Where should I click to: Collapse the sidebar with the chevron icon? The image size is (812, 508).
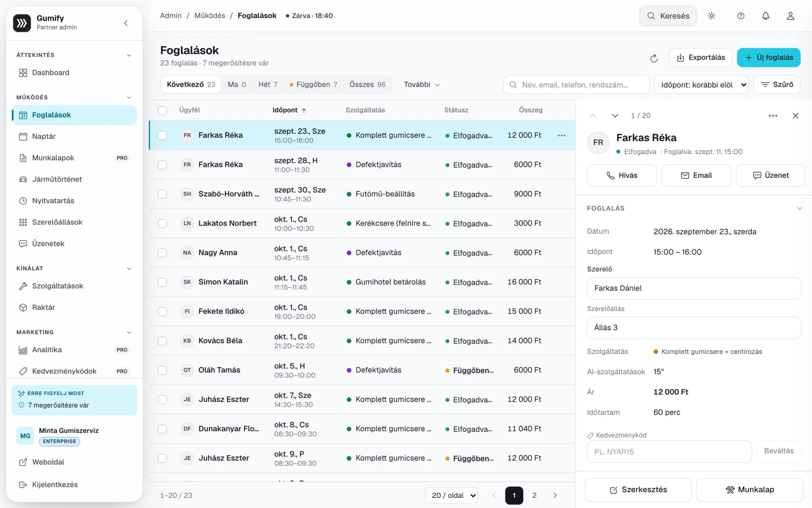126,23
